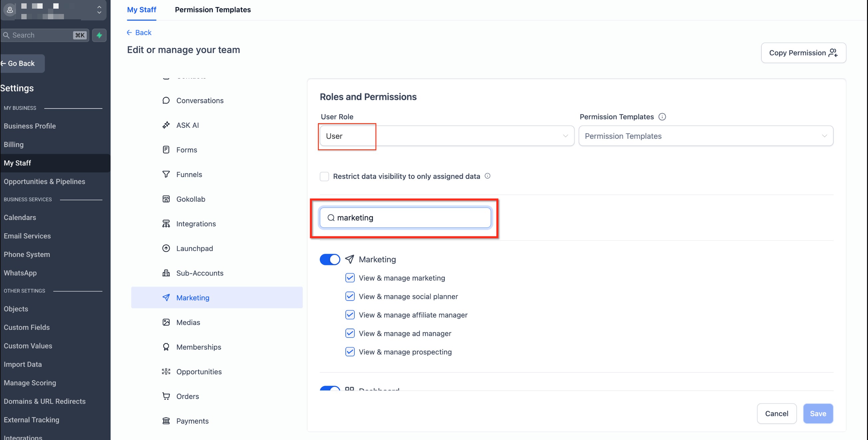Uncheck View & manage ad manager
Image resolution: width=868 pixels, height=440 pixels.
pyautogui.click(x=350, y=333)
